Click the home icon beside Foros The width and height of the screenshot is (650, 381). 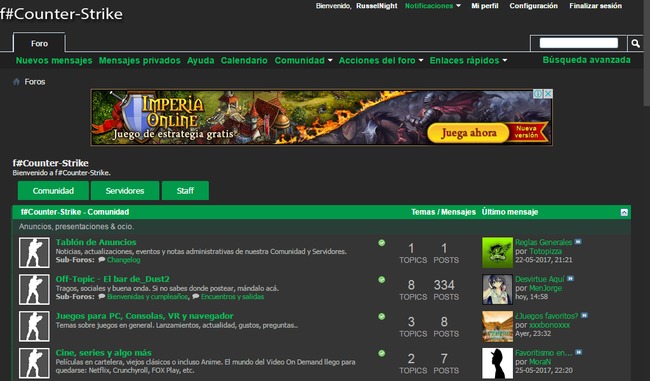16,82
